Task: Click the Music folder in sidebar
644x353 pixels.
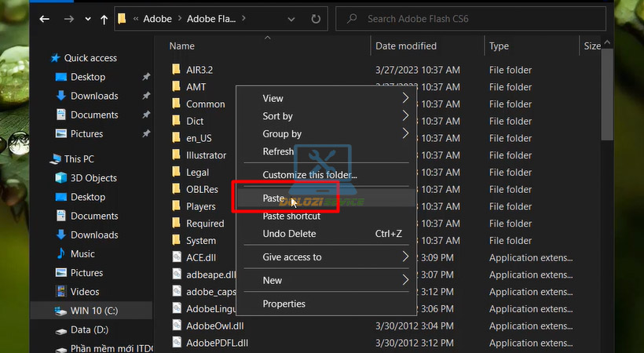Action: click(x=61, y=254)
